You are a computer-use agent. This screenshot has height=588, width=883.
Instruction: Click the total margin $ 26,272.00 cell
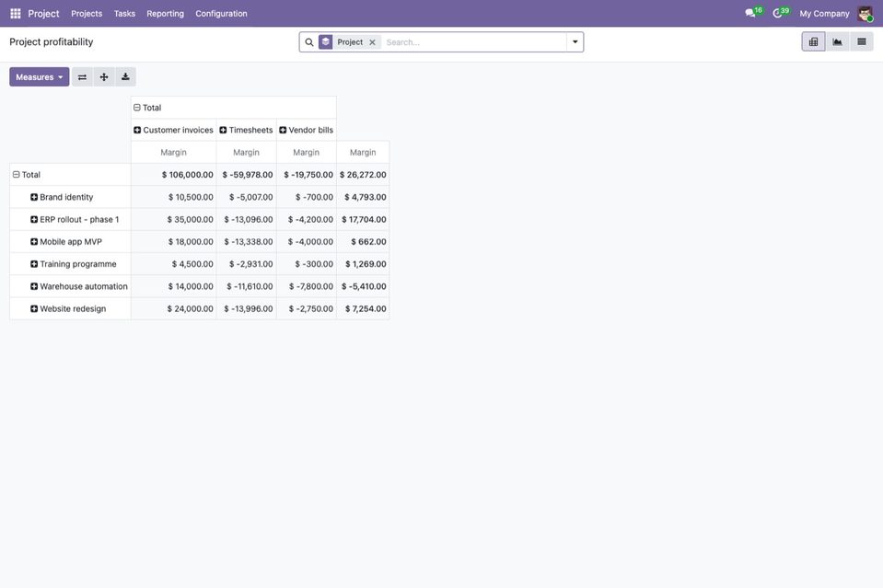coord(363,175)
